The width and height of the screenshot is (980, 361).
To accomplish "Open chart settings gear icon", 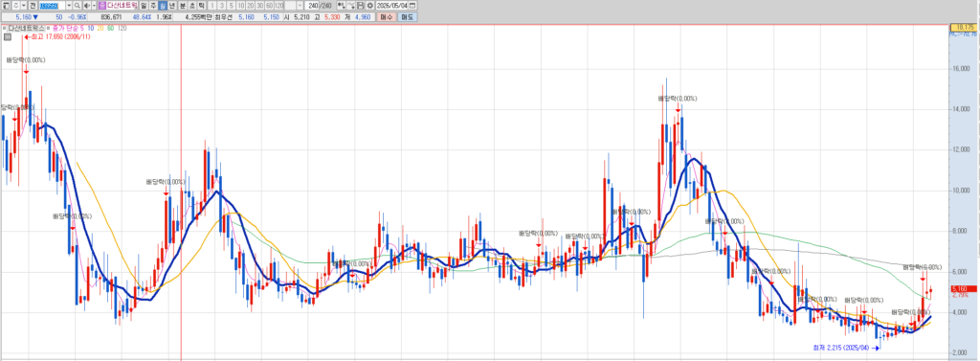I will click(x=370, y=6).
